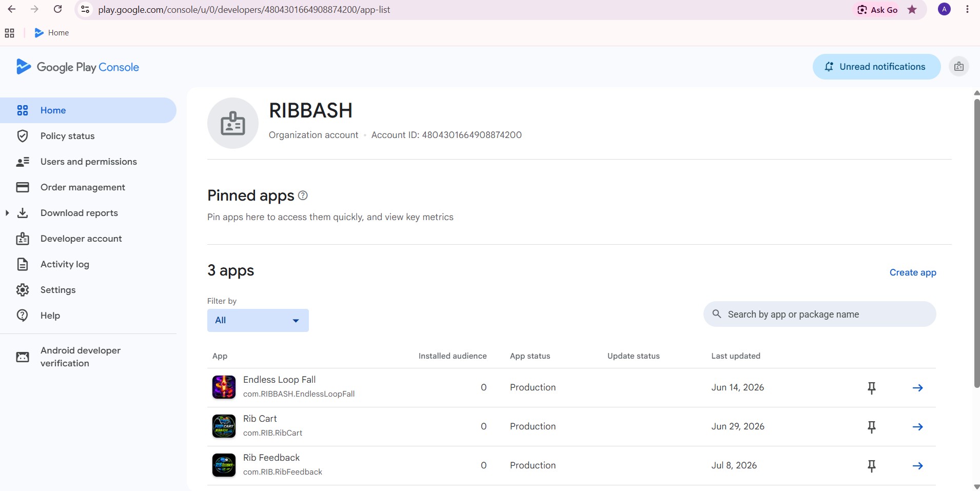Pin the Rib Cart app
980x491 pixels.
(871, 427)
